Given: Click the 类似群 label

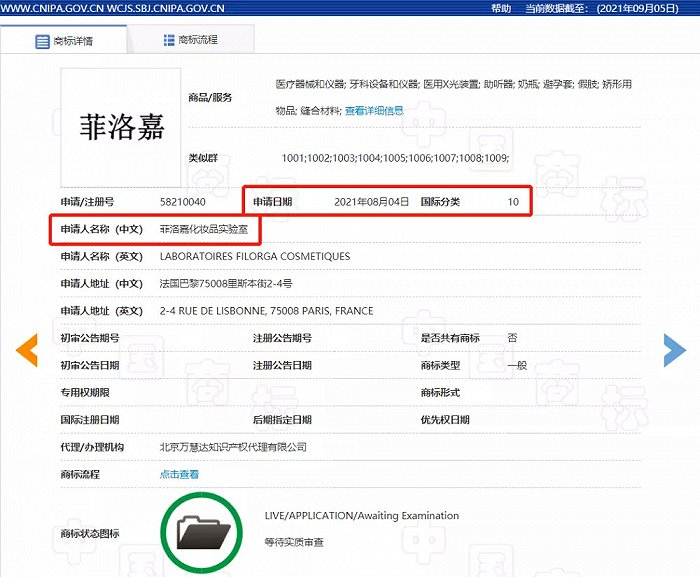Looking at the screenshot, I should pyautogui.click(x=203, y=158).
